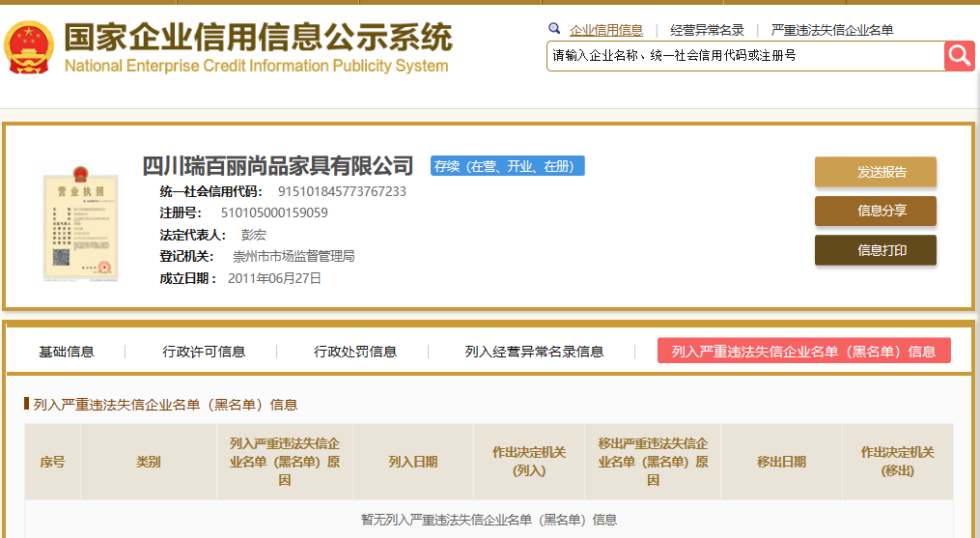This screenshot has height=538, width=980.
Task: Open the 列入严重违法失信企业名单（黑名单）信息 tab
Action: (x=803, y=351)
